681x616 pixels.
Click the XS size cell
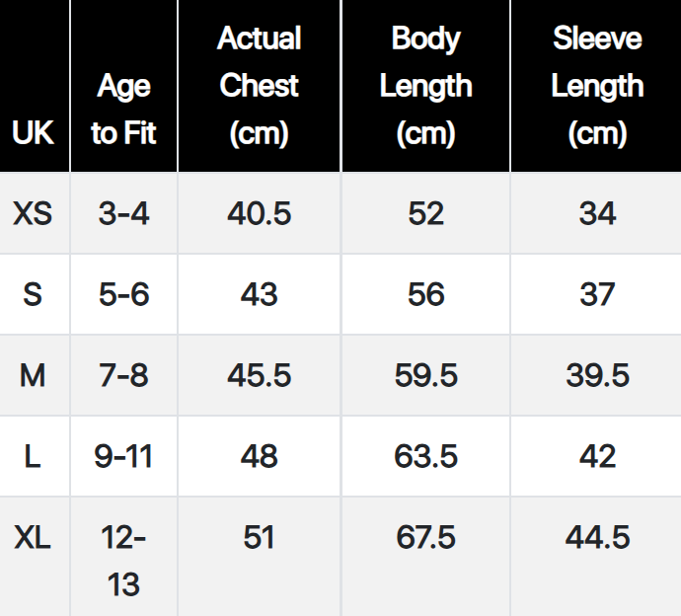click(x=34, y=213)
